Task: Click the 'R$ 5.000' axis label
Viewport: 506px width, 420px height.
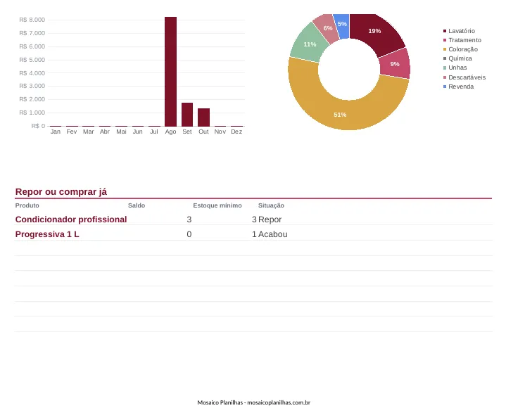Action: (x=32, y=60)
